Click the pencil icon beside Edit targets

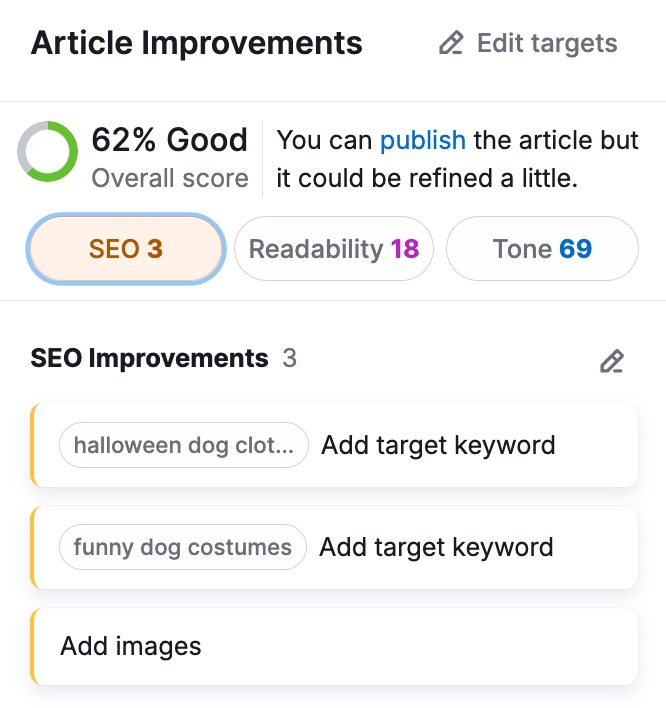point(452,44)
